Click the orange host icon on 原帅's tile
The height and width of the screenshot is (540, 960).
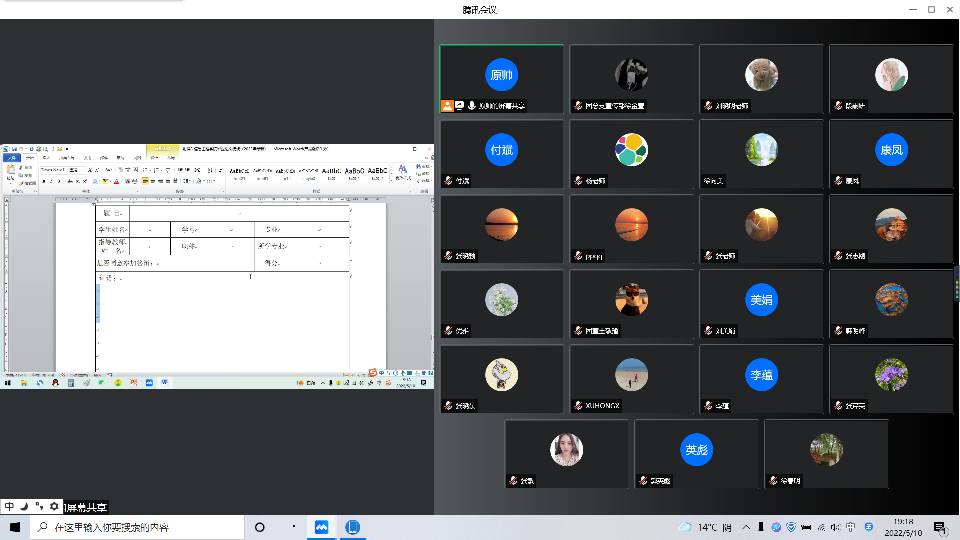click(x=447, y=105)
